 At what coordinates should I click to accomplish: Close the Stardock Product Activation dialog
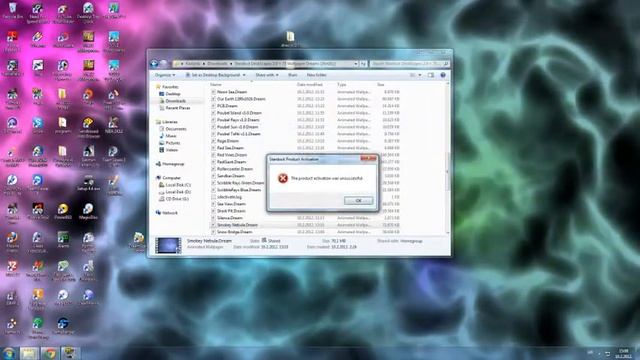point(368,158)
